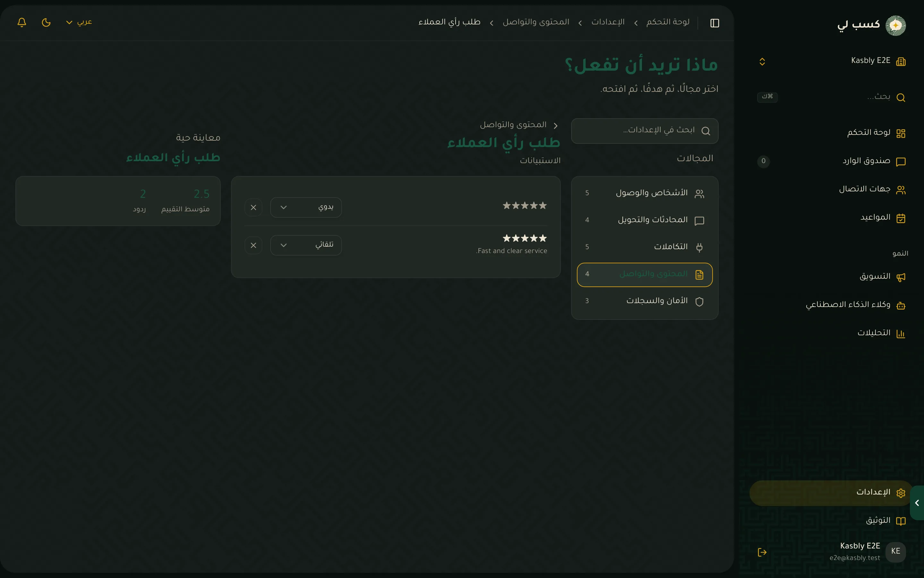Click the KE user avatar
Screen dimensions: 924x578
click(895, 552)
